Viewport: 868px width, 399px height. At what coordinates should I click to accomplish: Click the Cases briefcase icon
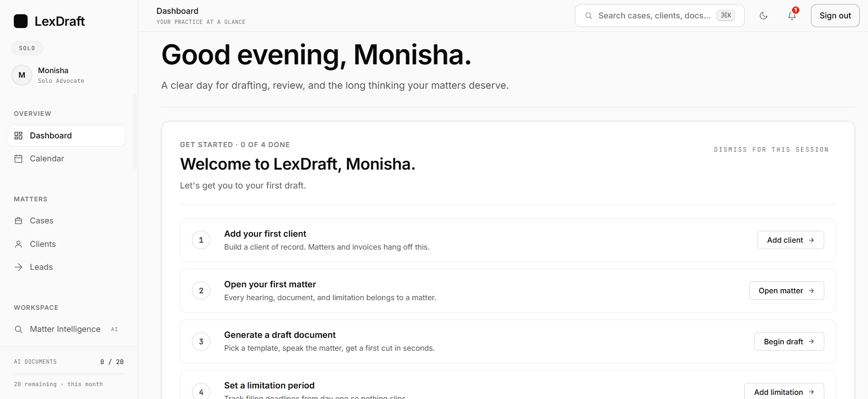(18, 221)
